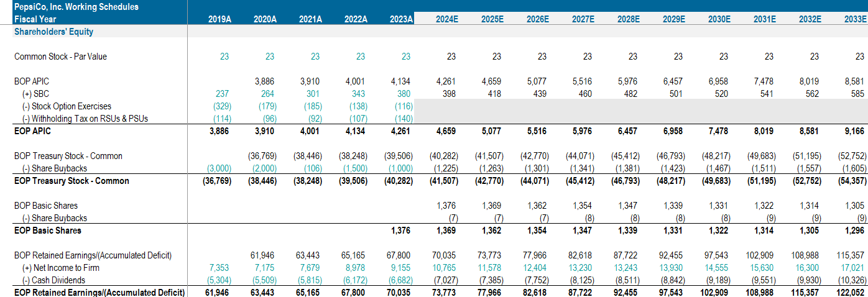Viewport: 868px width, 297px height.
Task: Select the Common Stock - Par Value row label
Action: (60, 57)
